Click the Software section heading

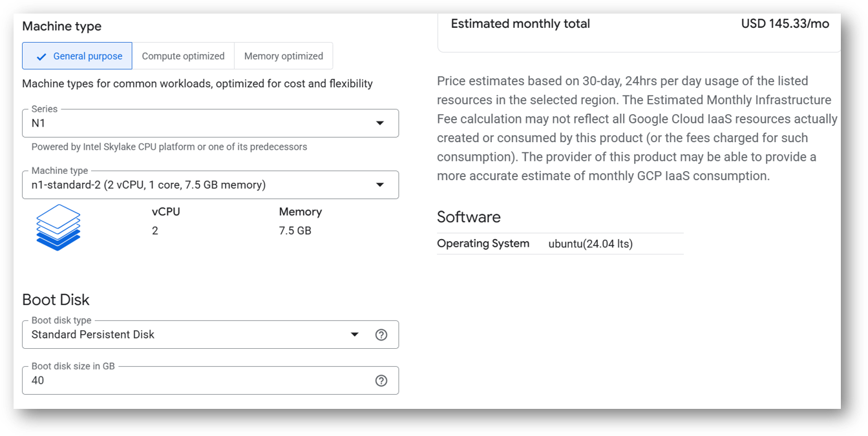pyautogui.click(x=469, y=217)
